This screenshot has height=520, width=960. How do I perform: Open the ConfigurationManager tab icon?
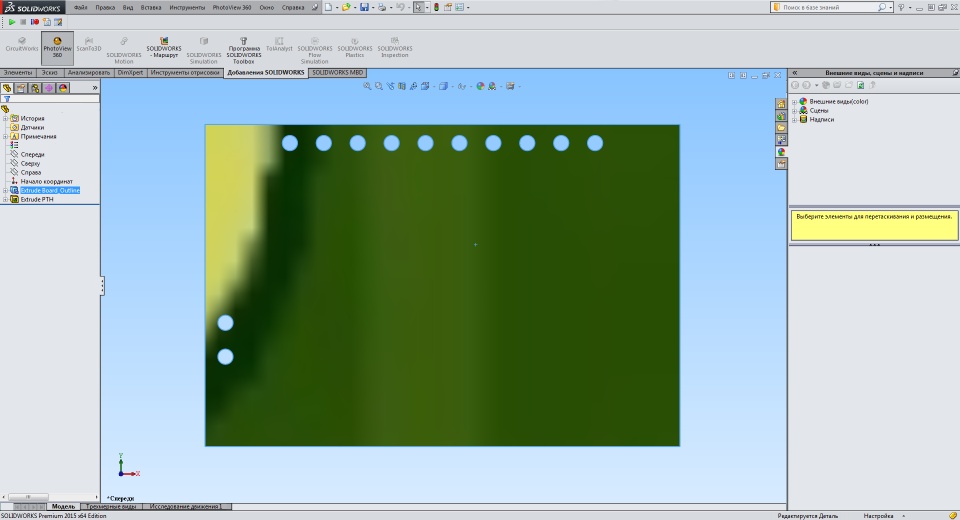36,88
